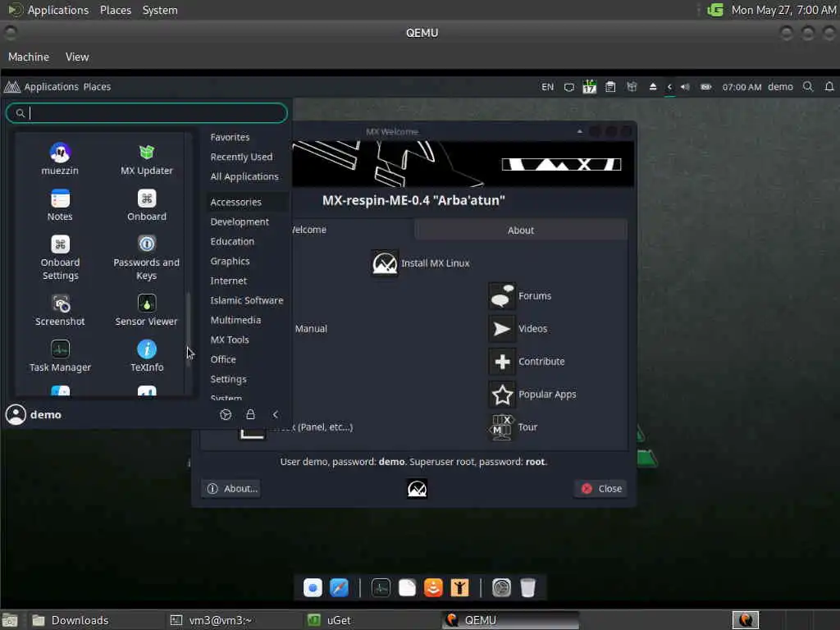
Task: Open the orange VLC icon in the dock
Action: click(x=433, y=587)
